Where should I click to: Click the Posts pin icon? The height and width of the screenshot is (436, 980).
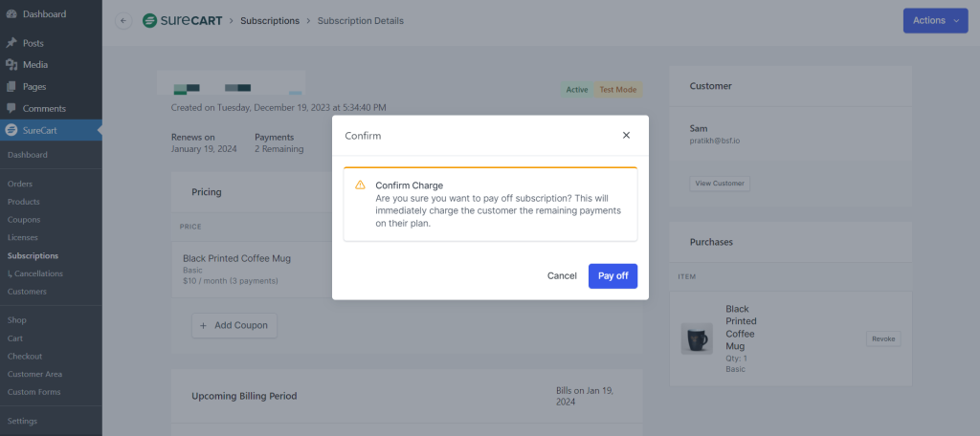[x=11, y=43]
